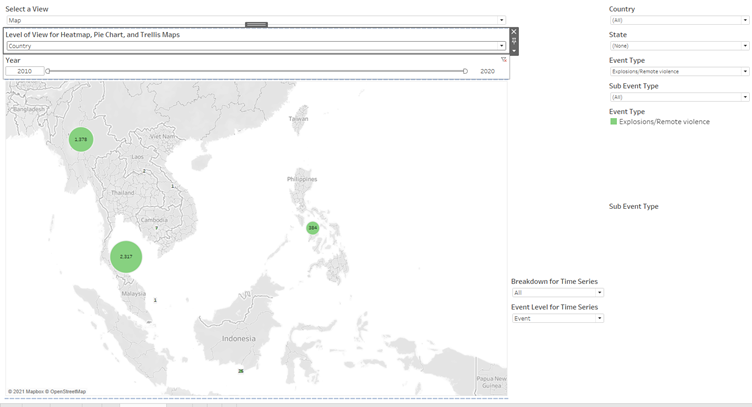Click the clear filter icon beside Year
Image resolution: width=752 pixels, height=407 pixels.
[x=503, y=60]
